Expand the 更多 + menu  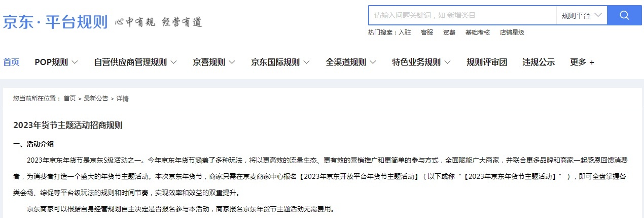coord(582,63)
